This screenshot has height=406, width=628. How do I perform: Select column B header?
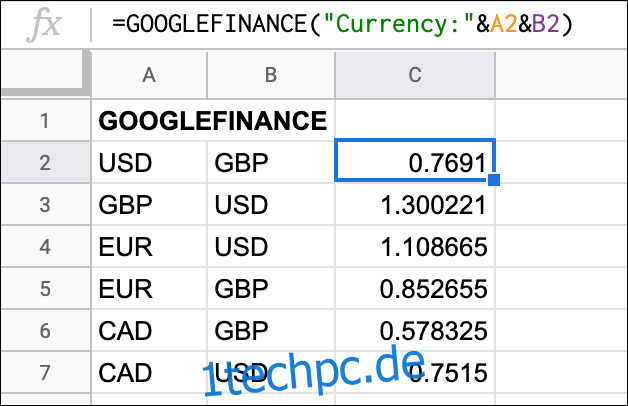click(271, 75)
